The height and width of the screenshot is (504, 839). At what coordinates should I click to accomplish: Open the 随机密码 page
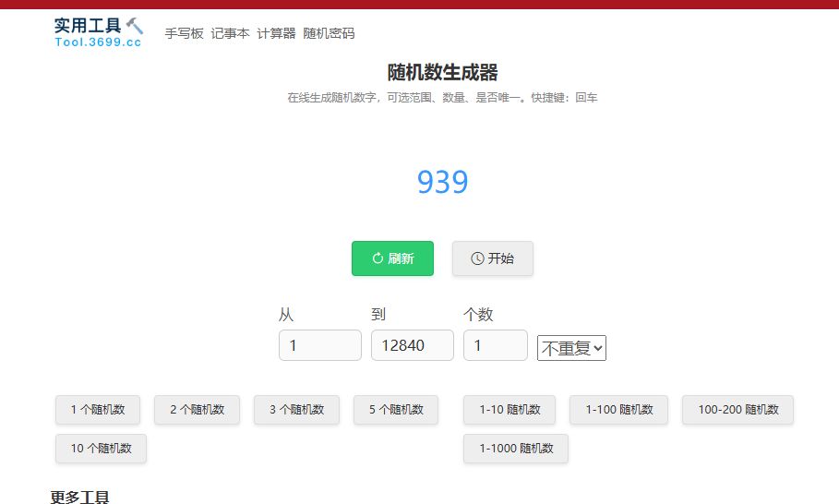[329, 34]
